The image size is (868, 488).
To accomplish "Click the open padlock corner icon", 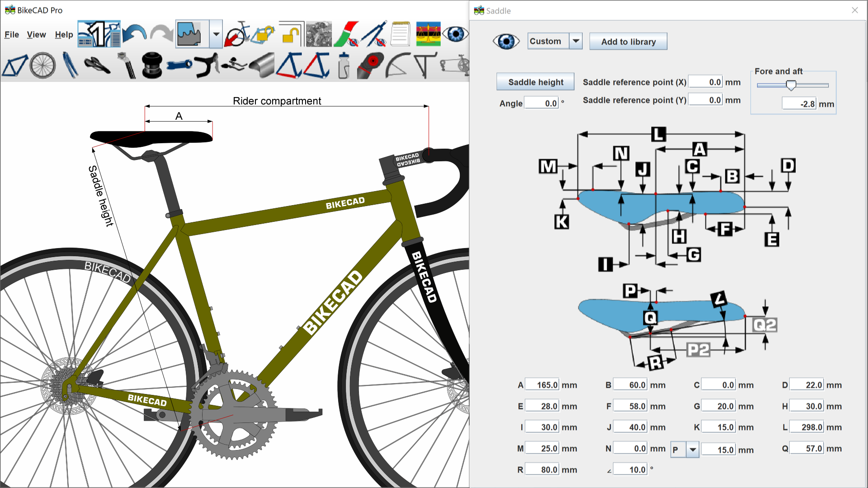I will 291,34.
